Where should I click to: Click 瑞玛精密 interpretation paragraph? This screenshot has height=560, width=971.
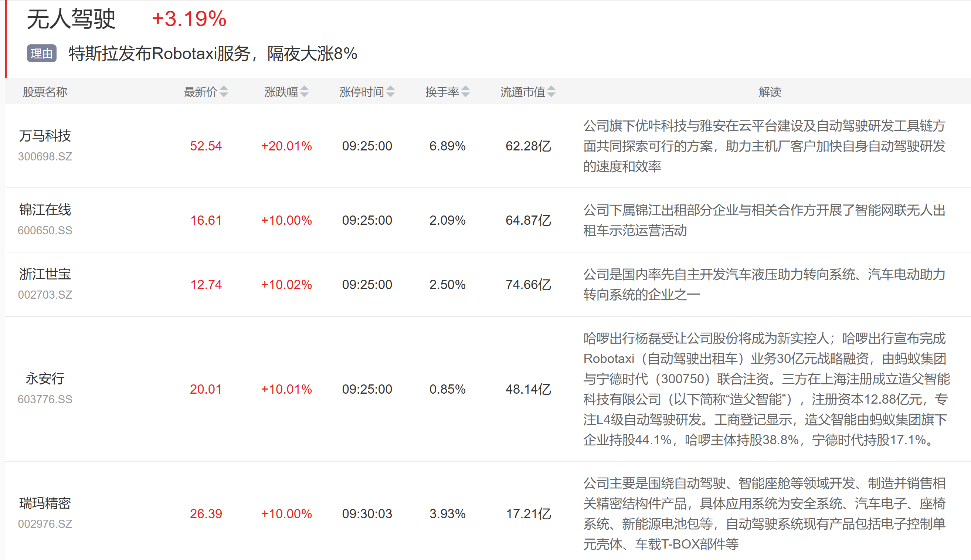(x=764, y=514)
